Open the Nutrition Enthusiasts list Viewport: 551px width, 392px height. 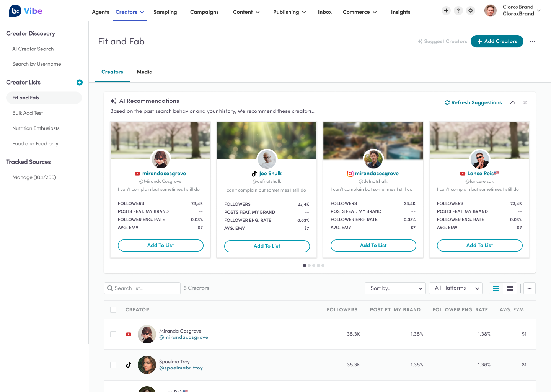coord(36,128)
